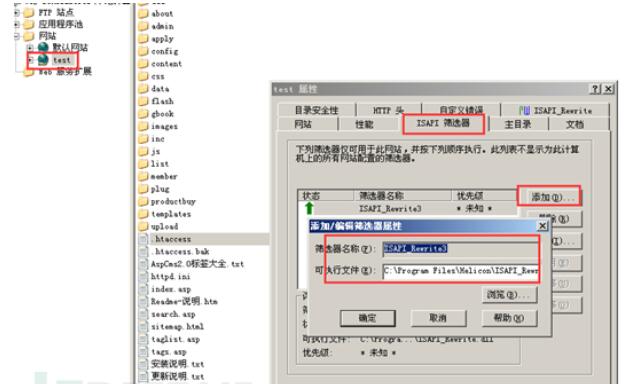The height and width of the screenshot is (384, 628).
Task: Select the data folder icon
Action: [143, 88]
